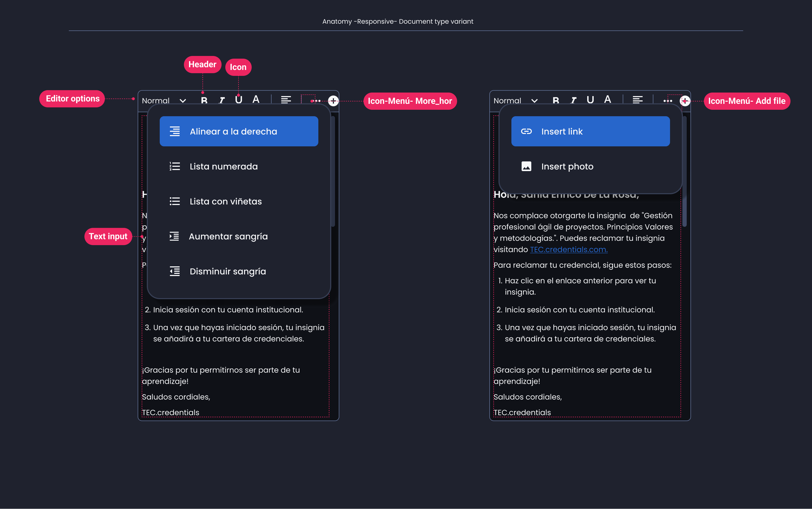Open the three-dots more menu in right editor
The width and height of the screenshot is (812, 509).
tap(667, 101)
